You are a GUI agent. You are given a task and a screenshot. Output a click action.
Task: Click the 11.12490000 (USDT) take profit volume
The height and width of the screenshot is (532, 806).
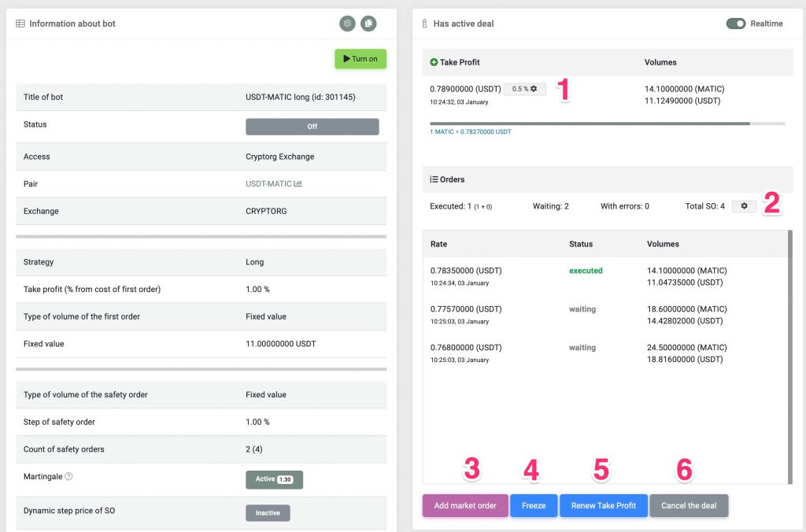[682, 101]
